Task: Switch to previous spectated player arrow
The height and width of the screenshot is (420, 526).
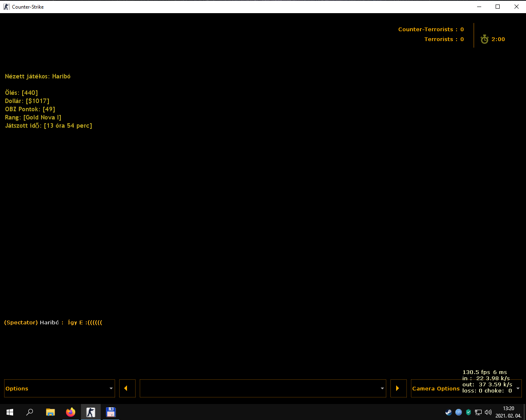Action: [127, 388]
